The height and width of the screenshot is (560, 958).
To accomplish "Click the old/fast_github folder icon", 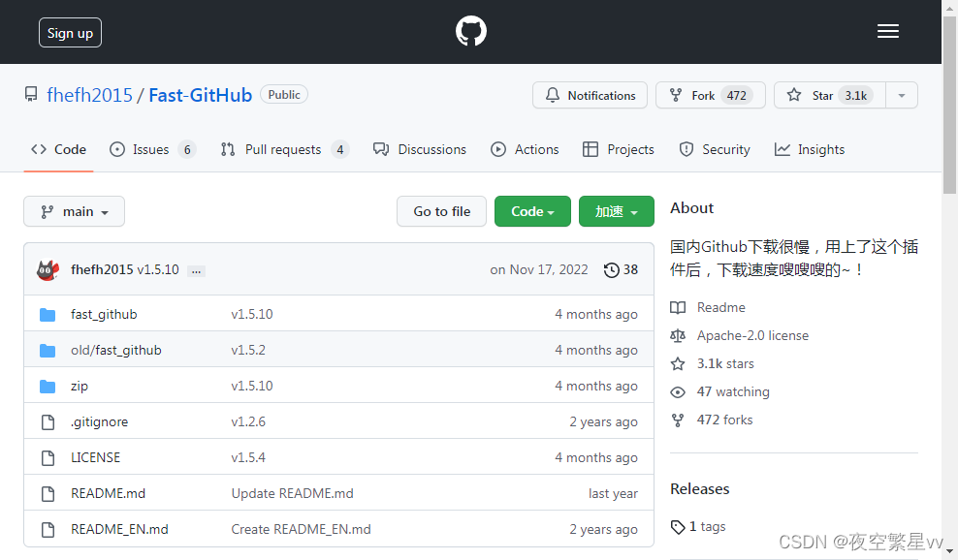I will [x=48, y=351].
